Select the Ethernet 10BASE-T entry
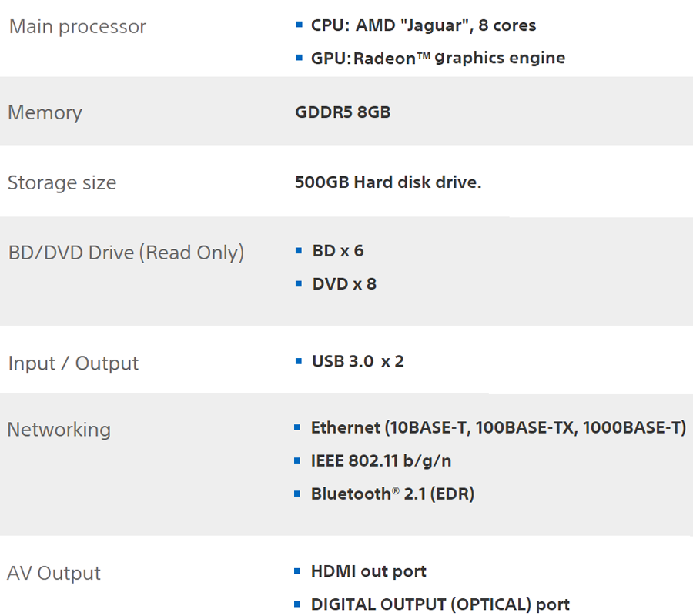The height and width of the screenshot is (616, 693). (x=498, y=428)
